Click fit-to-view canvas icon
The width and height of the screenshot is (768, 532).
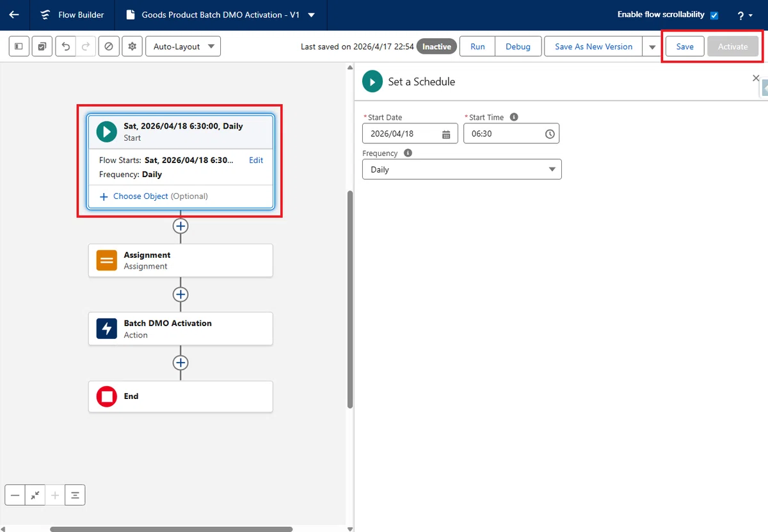click(x=35, y=495)
